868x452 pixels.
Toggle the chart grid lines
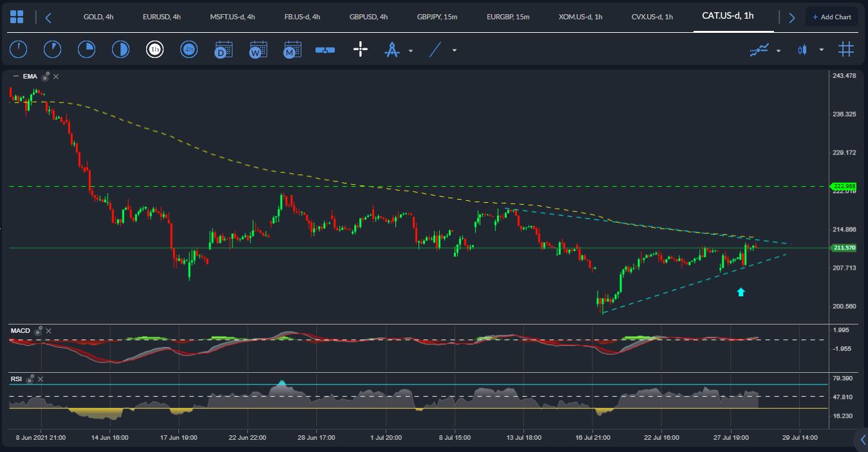(846, 49)
